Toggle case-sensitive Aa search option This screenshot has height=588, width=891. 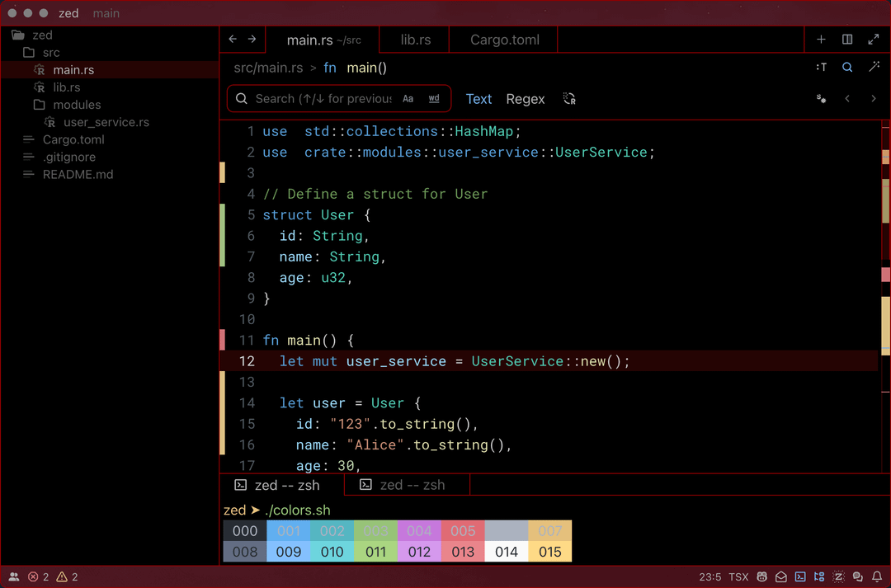pos(408,99)
